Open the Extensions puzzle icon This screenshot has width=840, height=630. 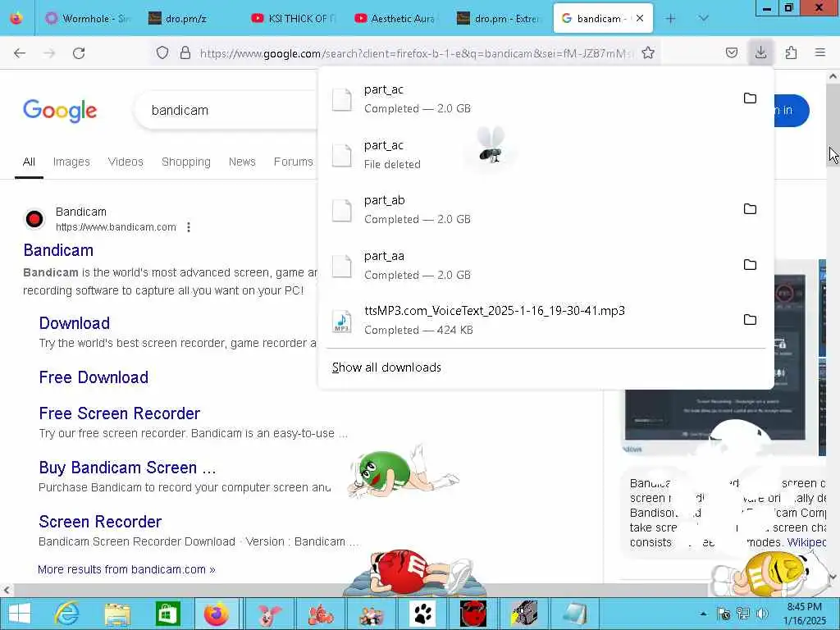pos(791,52)
